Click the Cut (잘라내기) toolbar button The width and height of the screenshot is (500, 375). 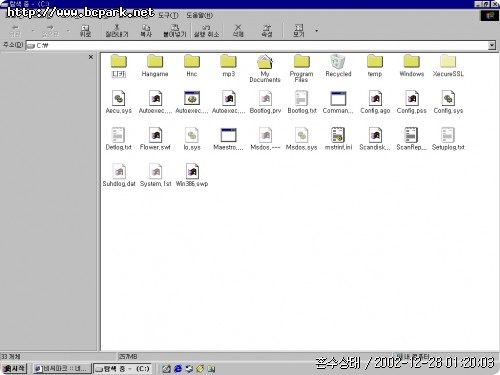pyautogui.click(x=117, y=31)
